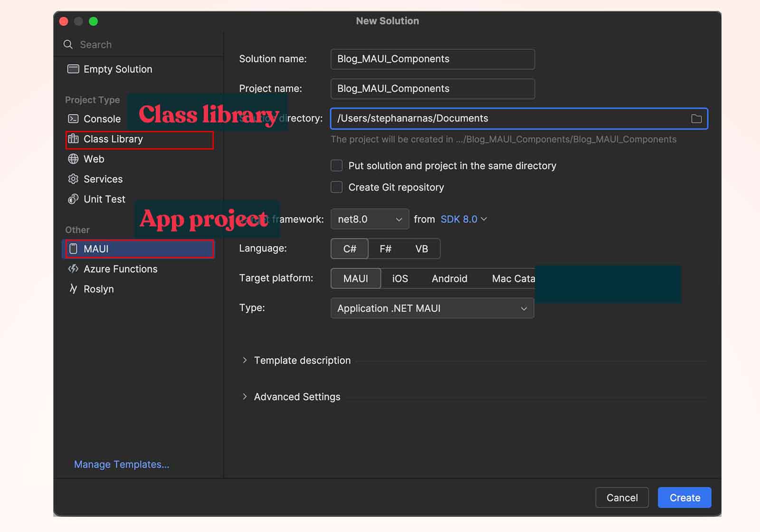Select the MAUI template row
This screenshot has width=760, height=532.
[139, 249]
